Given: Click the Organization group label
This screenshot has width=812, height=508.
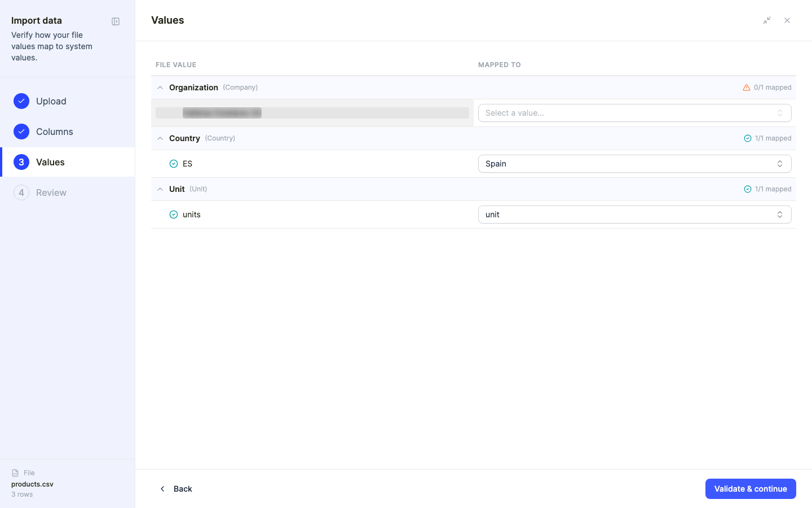Looking at the screenshot, I should (193, 87).
